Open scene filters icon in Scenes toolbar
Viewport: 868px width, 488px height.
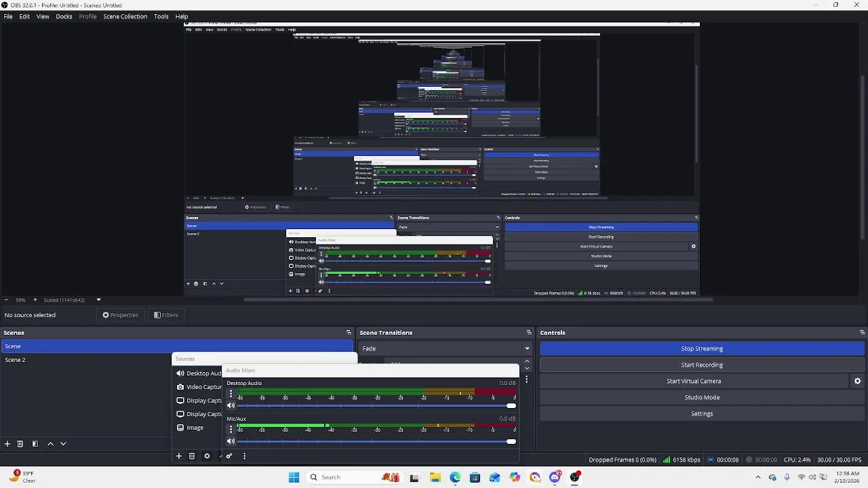[35, 444]
